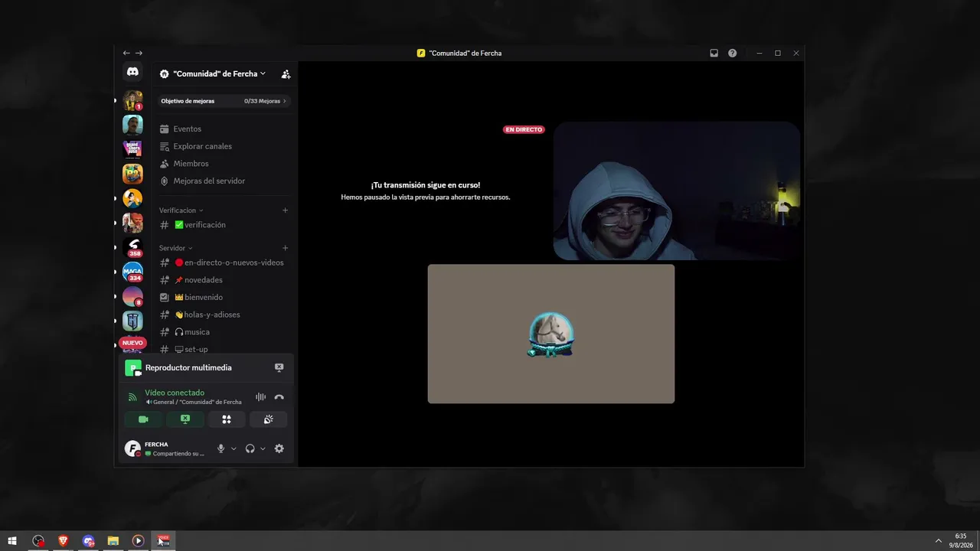Invite people to the server icon
This screenshot has height=551, width=980.
click(x=286, y=74)
